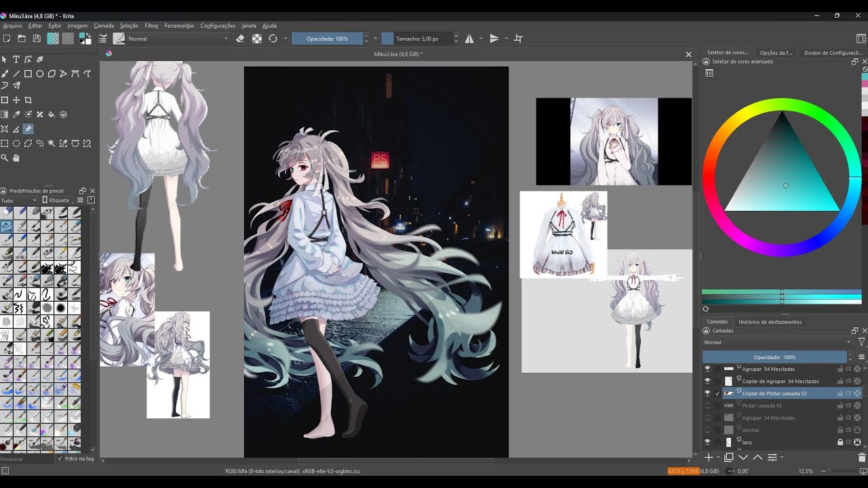868x488 pixels.
Task: Select the Zoom magnifier tool
Action: click(x=5, y=158)
